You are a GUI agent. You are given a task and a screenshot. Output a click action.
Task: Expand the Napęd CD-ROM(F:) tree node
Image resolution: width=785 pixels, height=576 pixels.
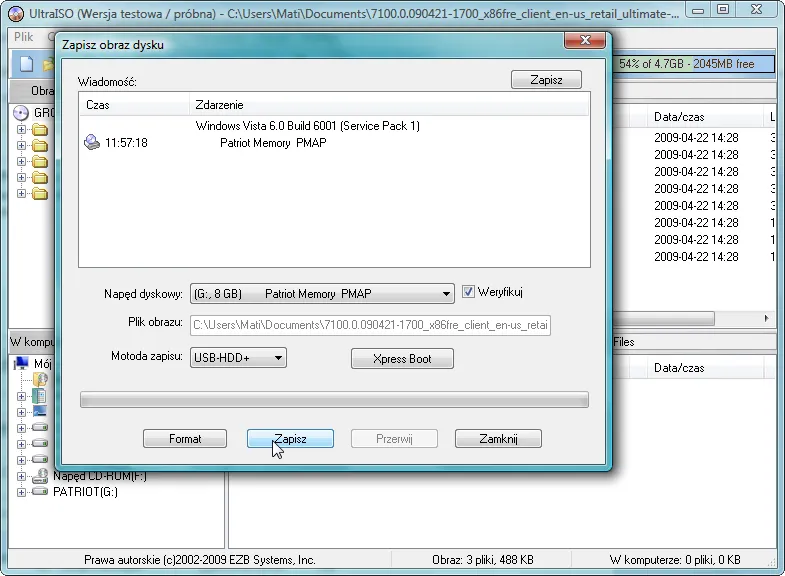pos(21,476)
